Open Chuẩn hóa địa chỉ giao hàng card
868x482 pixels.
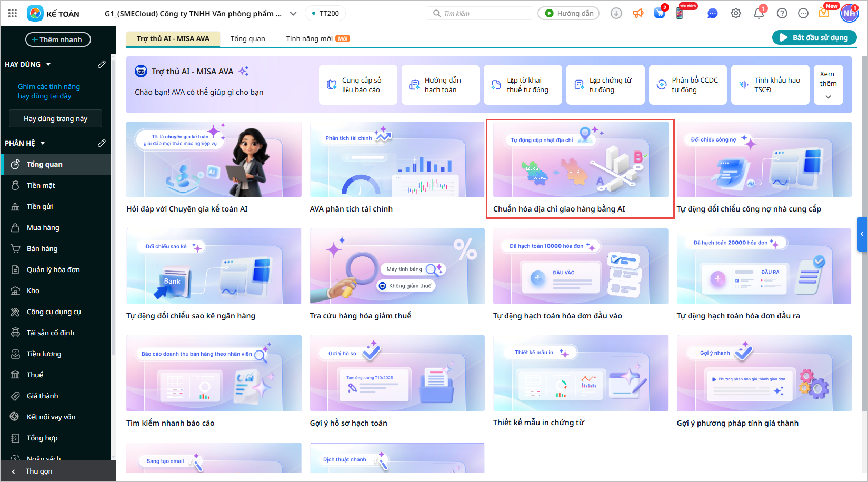(580, 168)
